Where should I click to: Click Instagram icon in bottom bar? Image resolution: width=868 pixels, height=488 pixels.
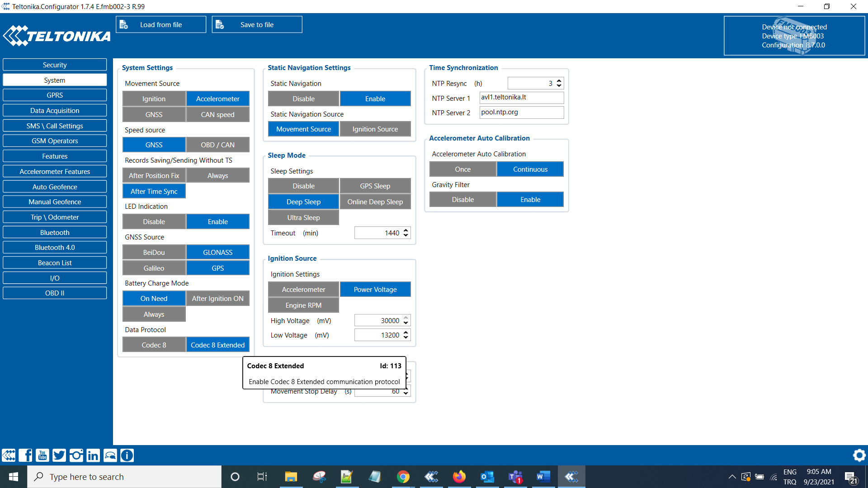[76, 455]
